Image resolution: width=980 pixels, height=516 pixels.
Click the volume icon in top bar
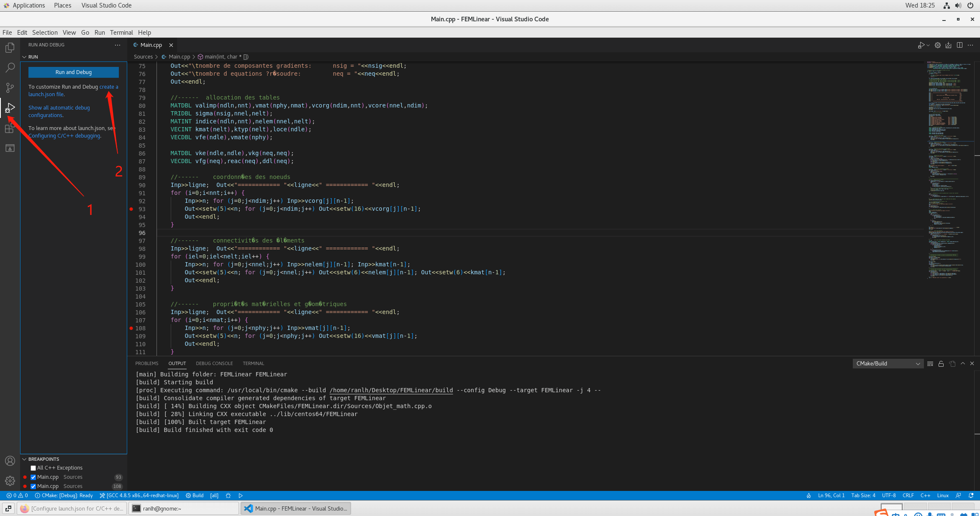958,5
